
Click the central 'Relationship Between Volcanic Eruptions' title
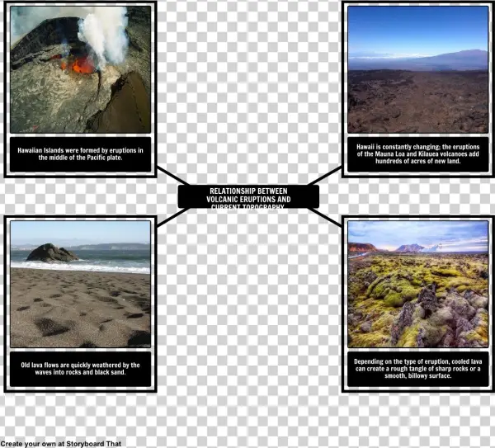pyautogui.click(x=248, y=196)
